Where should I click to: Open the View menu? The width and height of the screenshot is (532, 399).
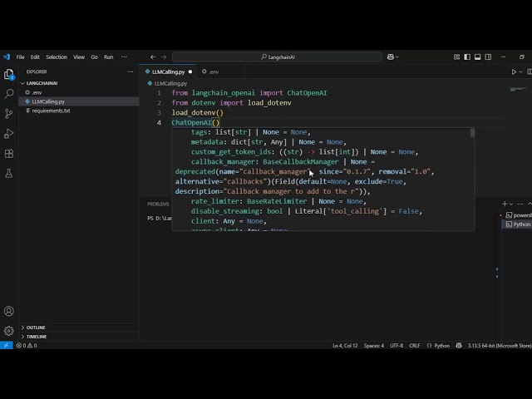pos(79,57)
